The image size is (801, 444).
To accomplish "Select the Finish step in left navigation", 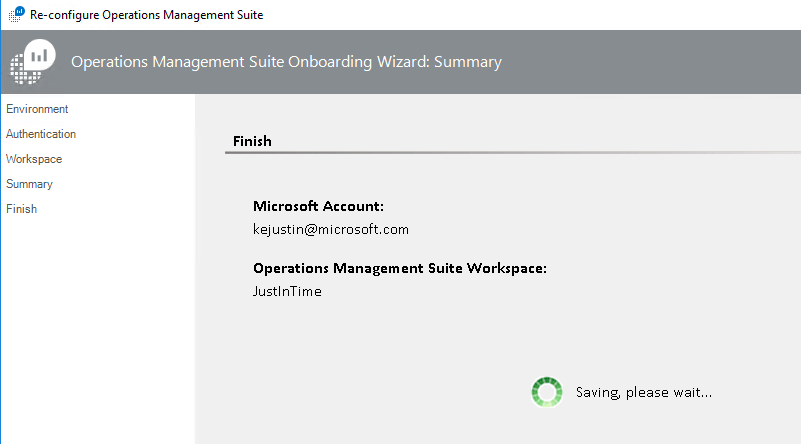I will (x=21, y=209).
